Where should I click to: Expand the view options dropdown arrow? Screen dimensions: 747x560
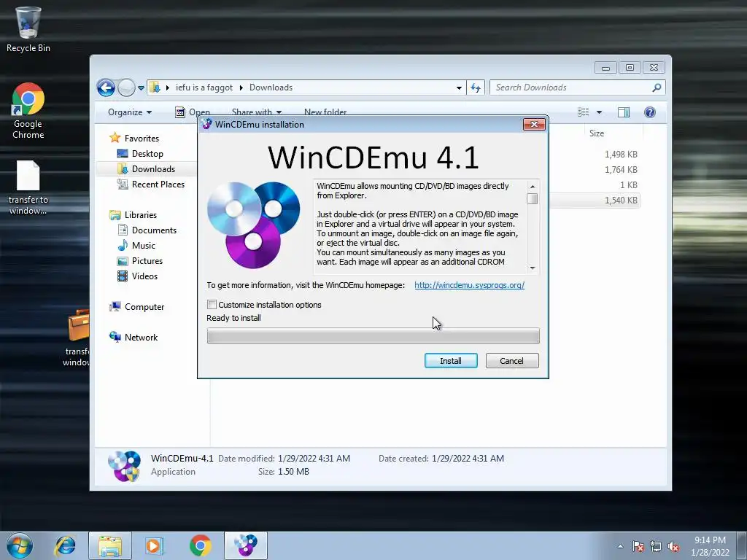[600, 112]
